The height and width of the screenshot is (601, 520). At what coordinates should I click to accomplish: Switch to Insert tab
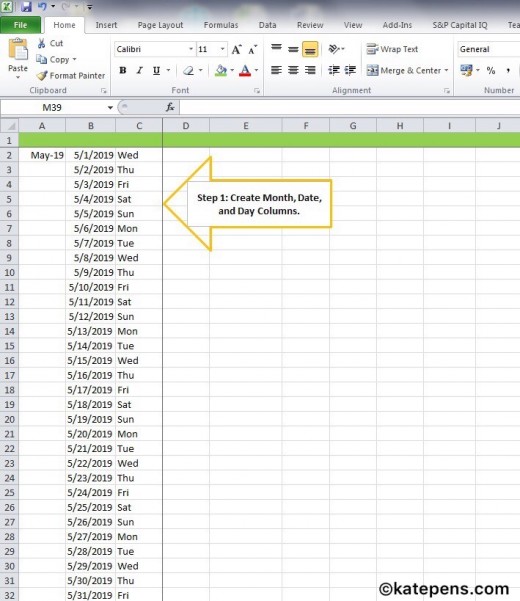click(x=106, y=25)
